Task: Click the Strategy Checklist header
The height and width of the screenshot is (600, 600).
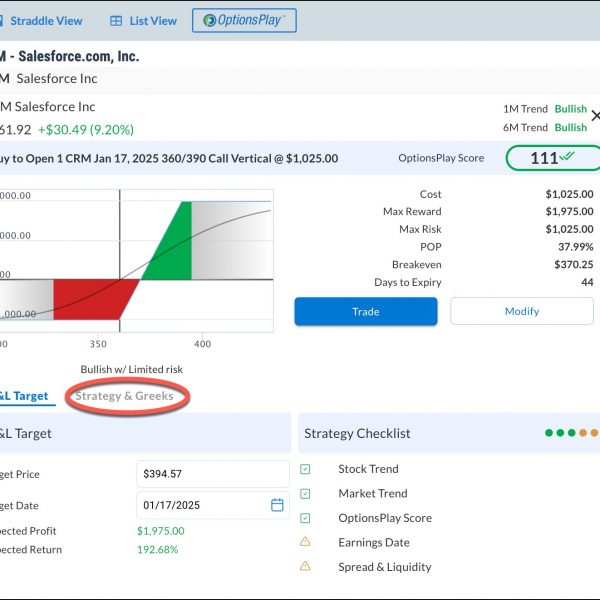Action: (448, 433)
